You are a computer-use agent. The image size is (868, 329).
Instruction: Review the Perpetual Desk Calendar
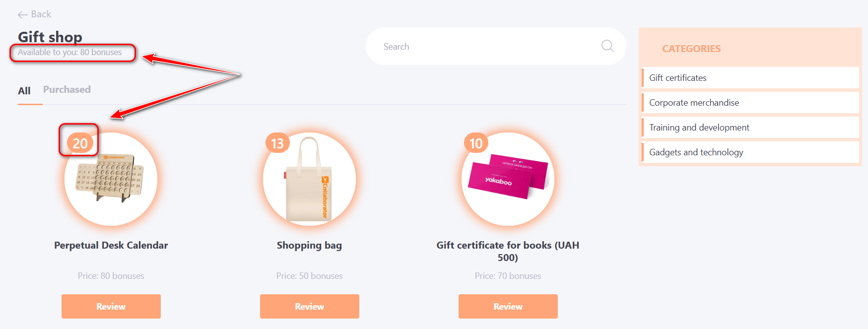(x=111, y=306)
